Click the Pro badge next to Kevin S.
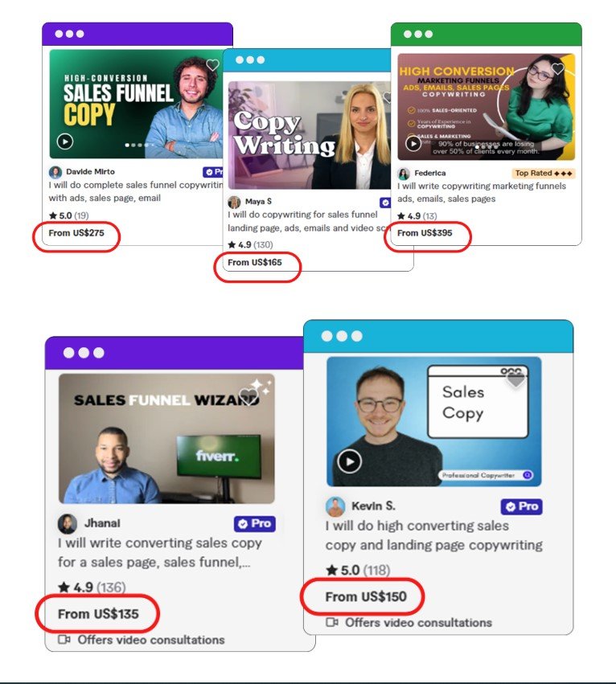The width and height of the screenshot is (616, 684). tap(521, 506)
